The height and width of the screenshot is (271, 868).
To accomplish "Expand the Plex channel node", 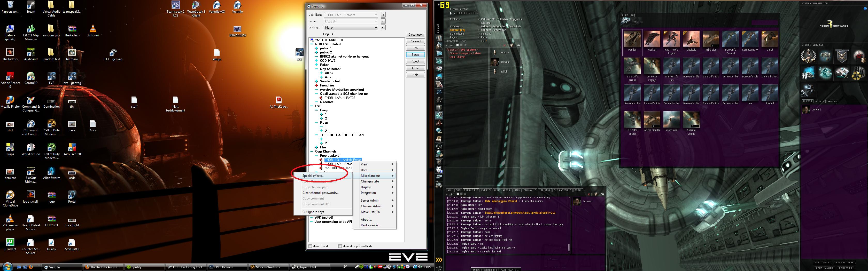I will pos(317,147).
